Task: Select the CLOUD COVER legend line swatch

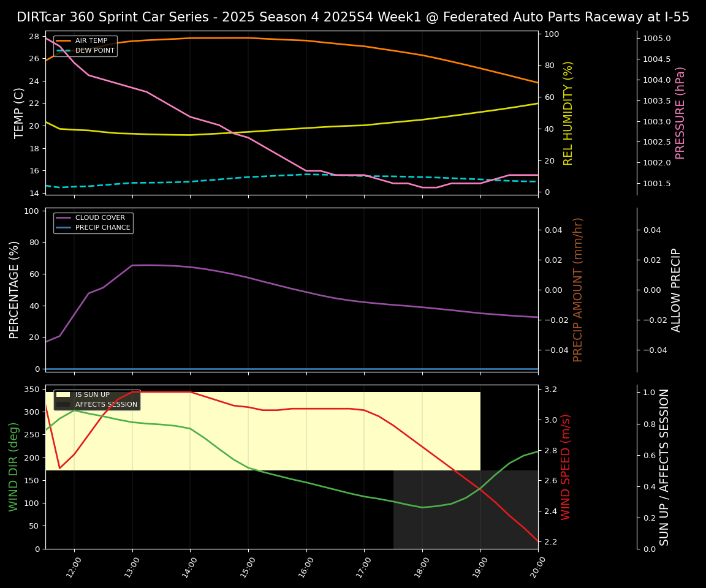Action: (x=64, y=218)
